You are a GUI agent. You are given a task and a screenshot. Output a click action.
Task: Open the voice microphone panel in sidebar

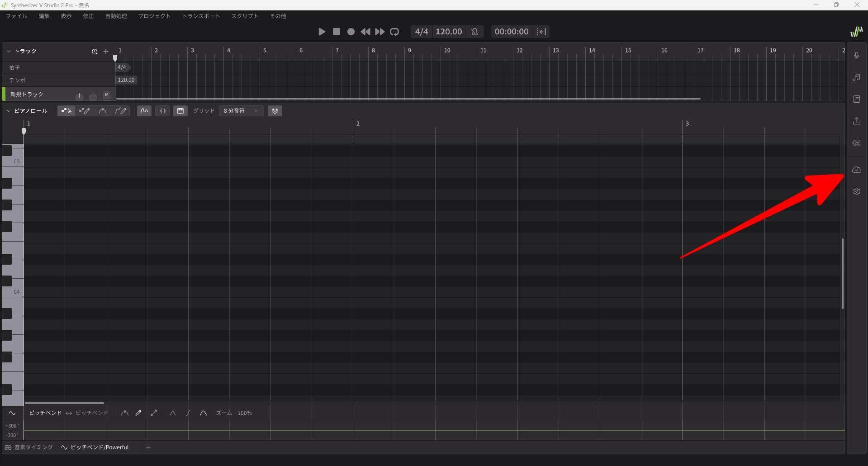[856, 56]
